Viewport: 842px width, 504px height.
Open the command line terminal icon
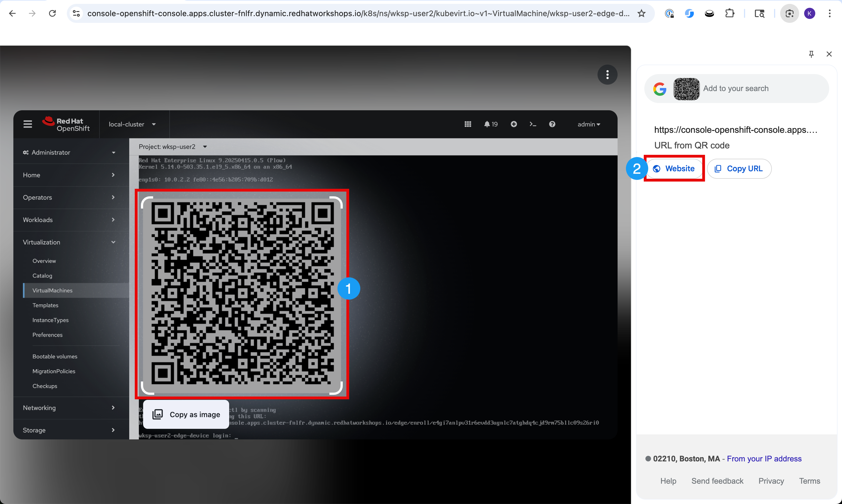[533, 124]
